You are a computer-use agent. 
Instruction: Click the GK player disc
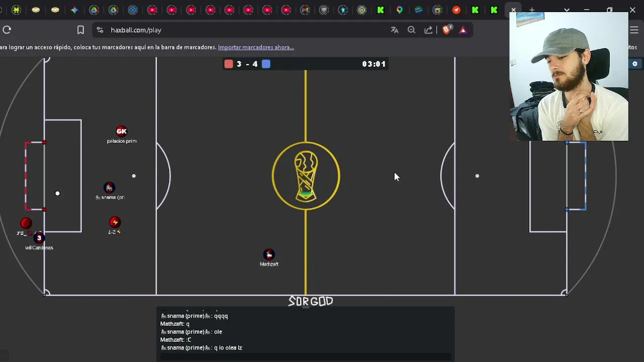click(122, 131)
